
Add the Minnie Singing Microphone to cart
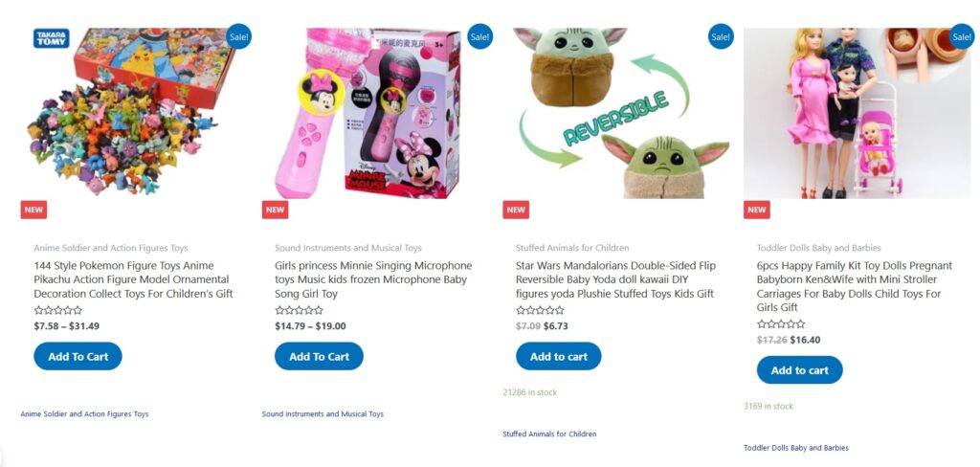pos(320,356)
